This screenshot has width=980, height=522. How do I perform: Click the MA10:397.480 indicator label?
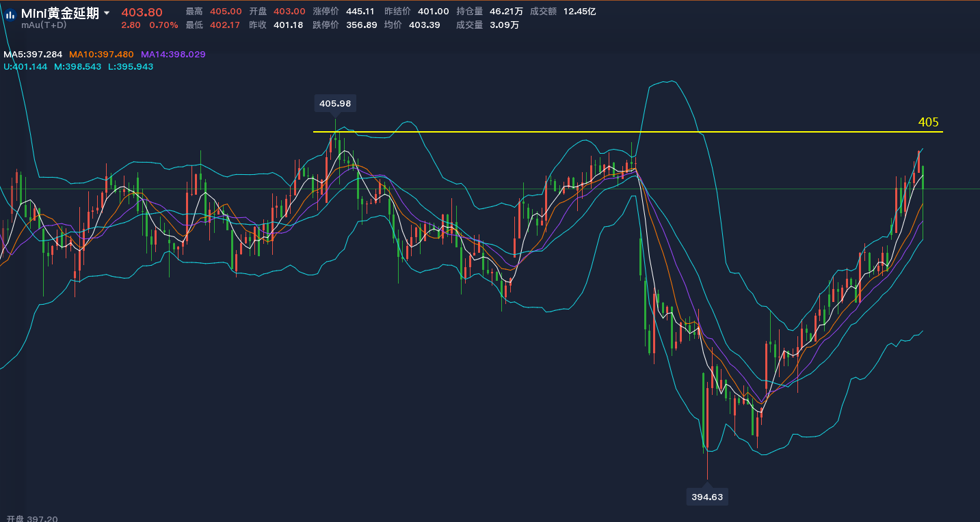pyautogui.click(x=101, y=54)
